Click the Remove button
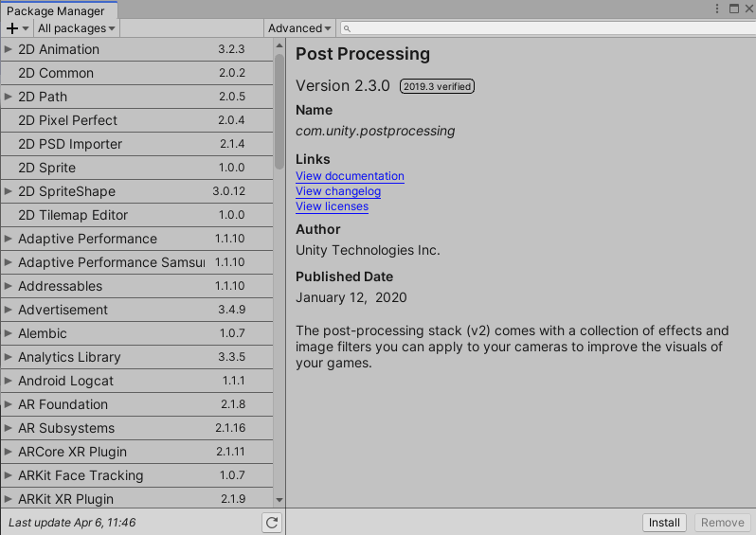Image resolution: width=756 pixels, height=535 pixels. [x=722, y=523]
